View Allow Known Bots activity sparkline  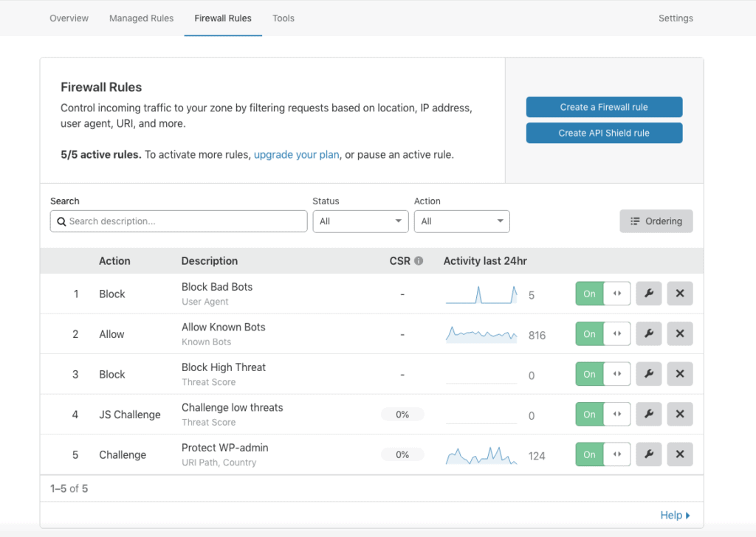tap(481, 334)
